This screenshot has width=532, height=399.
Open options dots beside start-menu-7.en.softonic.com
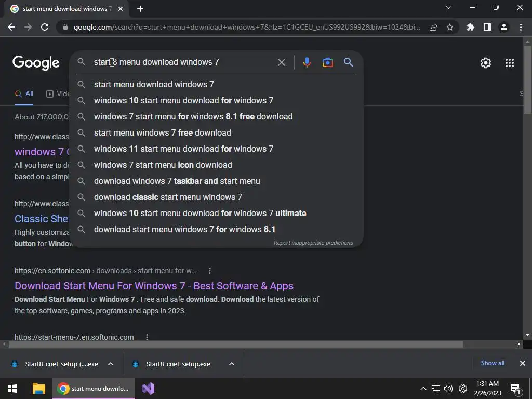(x=147, y=337)
